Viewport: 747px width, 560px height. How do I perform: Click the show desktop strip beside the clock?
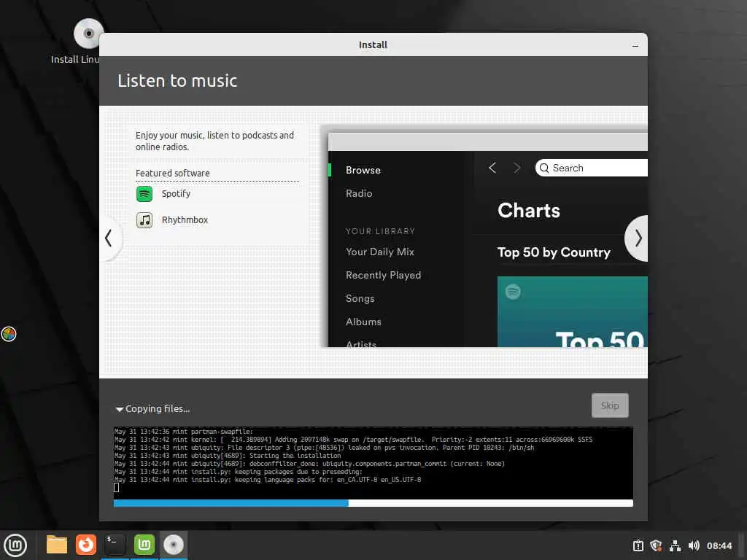point(742,545)
